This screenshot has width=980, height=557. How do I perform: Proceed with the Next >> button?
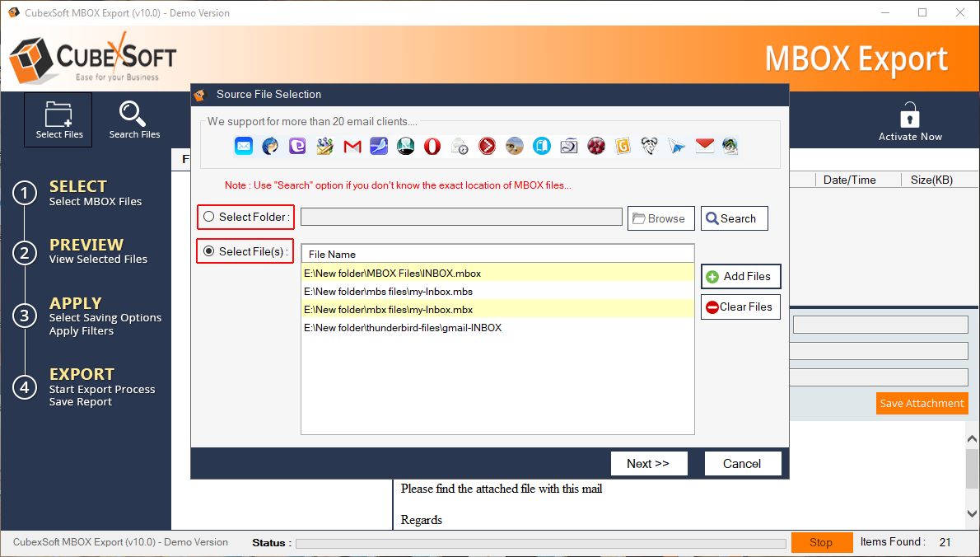(x=647, y=464)
